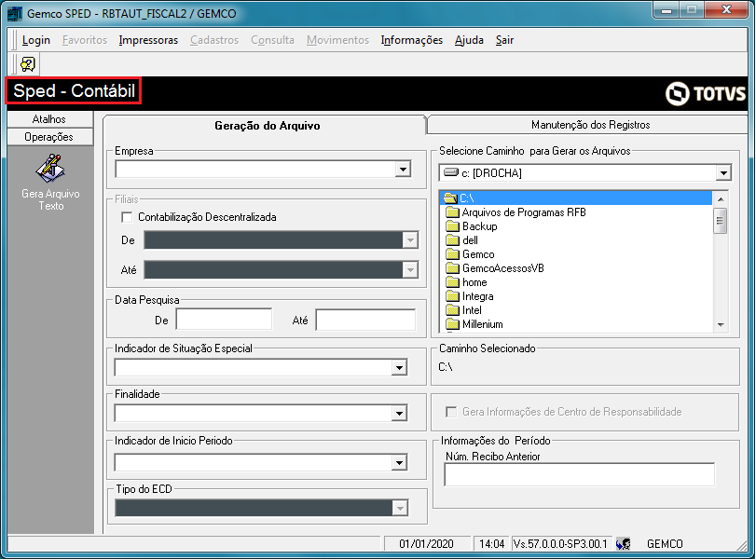Open the Consulta menu
The width and height of the screenshot is (756, 560).
[272, 40]
